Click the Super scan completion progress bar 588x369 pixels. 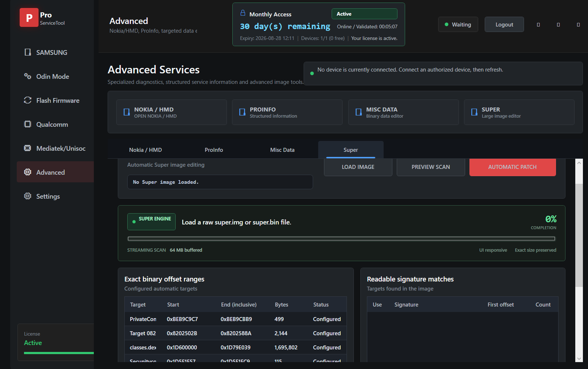341,239
